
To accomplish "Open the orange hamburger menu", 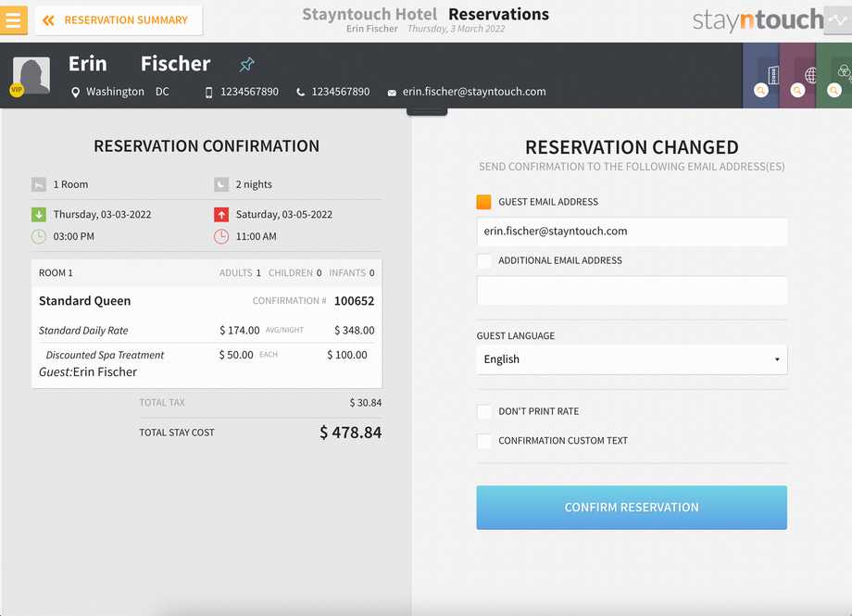I will click(x=14, y=20).
